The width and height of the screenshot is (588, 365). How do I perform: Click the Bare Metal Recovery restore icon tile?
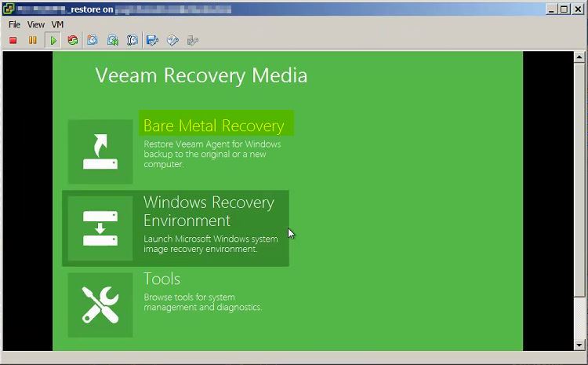100,151
